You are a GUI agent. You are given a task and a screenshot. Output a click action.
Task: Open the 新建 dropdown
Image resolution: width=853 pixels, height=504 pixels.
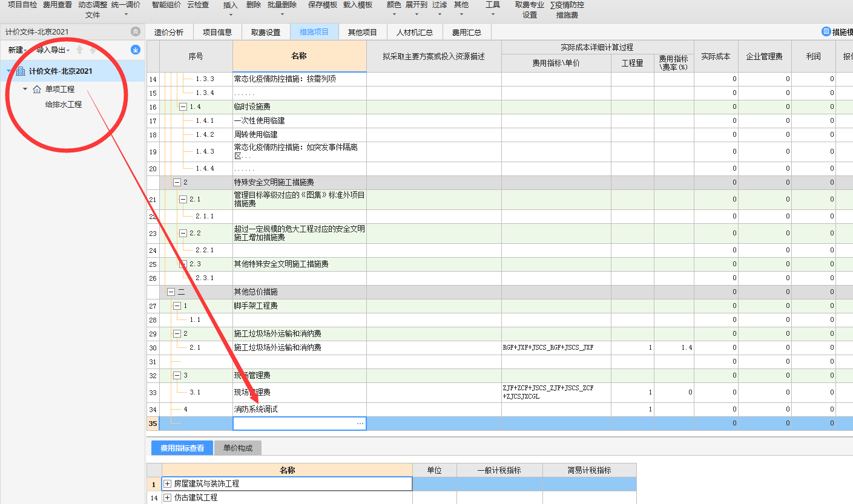point(18,50)
